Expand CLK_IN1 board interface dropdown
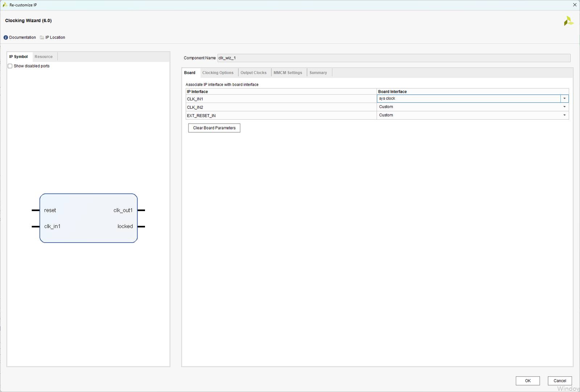This screenshot has height=392, width=580. point(564,99)
